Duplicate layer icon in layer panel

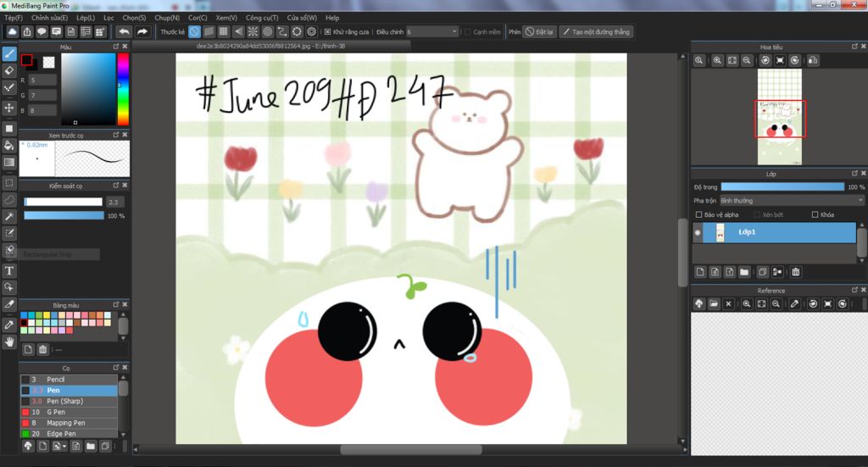pos(762,272)
